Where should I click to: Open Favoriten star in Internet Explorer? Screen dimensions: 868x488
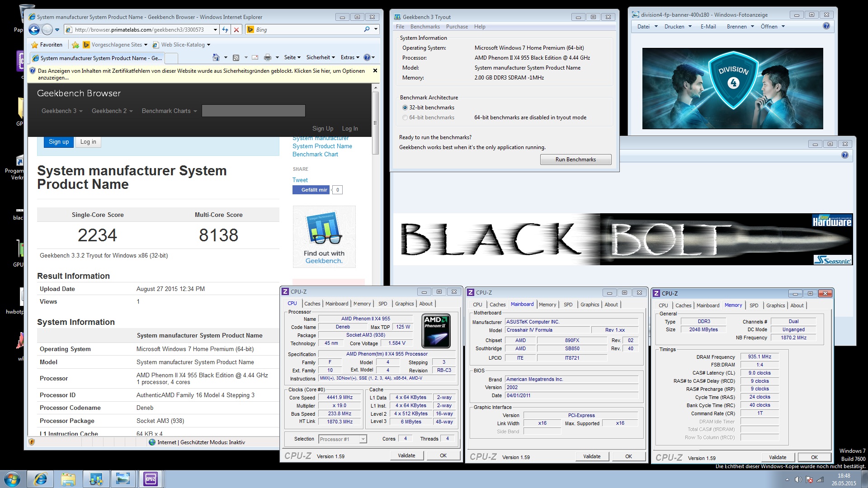47,45
